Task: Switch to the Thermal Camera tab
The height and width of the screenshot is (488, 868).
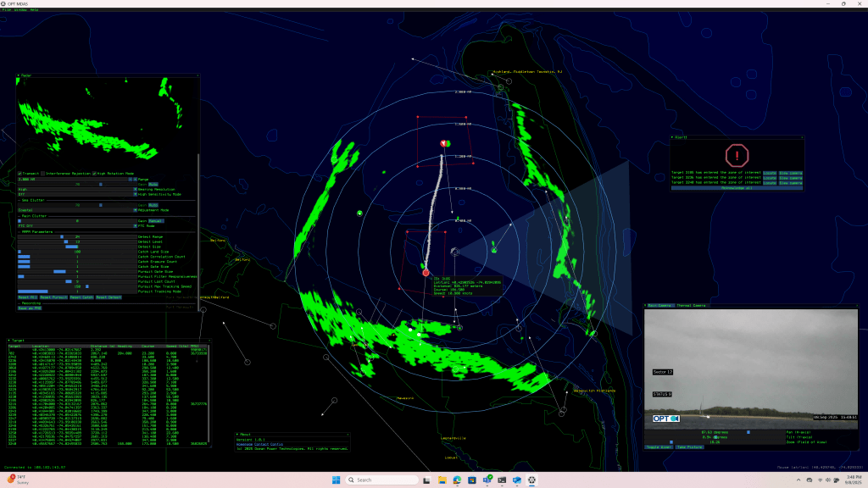Action: [x=692, y=305]
